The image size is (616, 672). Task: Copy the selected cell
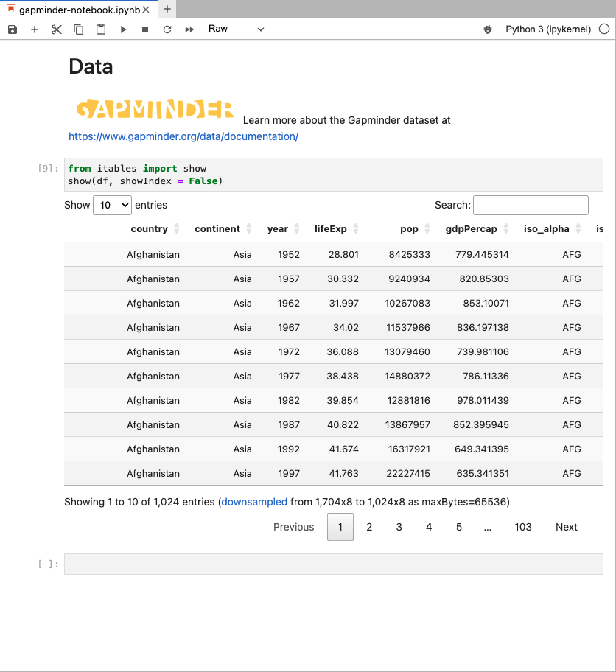tap(78, 29)
